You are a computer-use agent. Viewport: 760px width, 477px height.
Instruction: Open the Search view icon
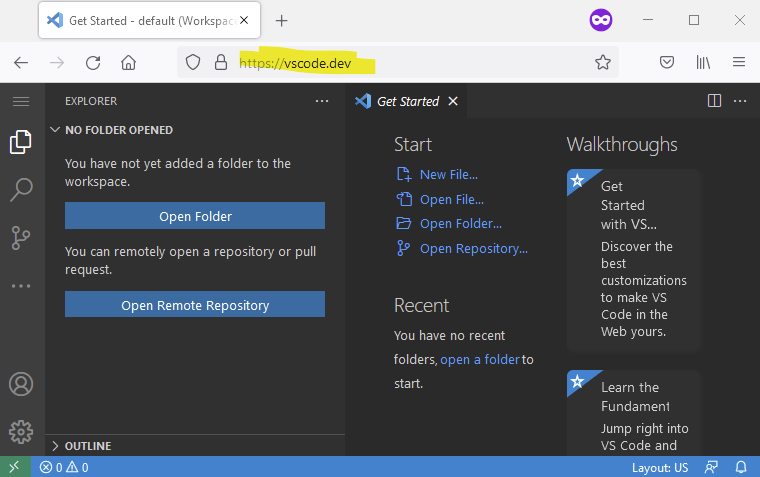tap(21, 190)
